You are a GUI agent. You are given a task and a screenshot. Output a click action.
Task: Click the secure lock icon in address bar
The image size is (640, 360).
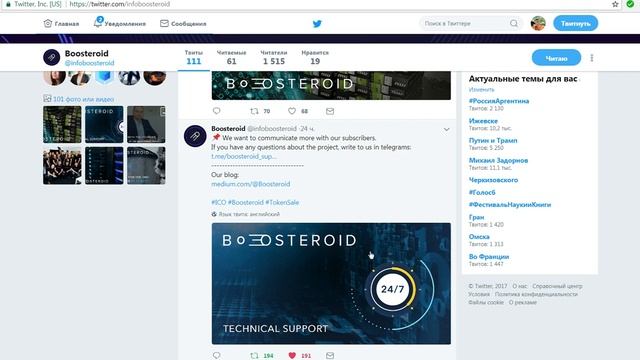coord(8,4)
